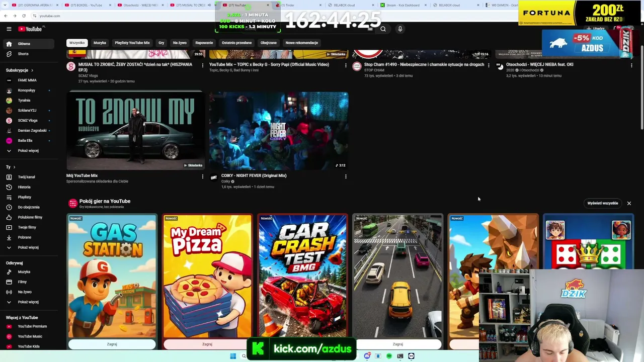The image size is (644, 362).
Task: Expand Pokaż więcej in the Odkrywaj section
Action: coord(28,302)
